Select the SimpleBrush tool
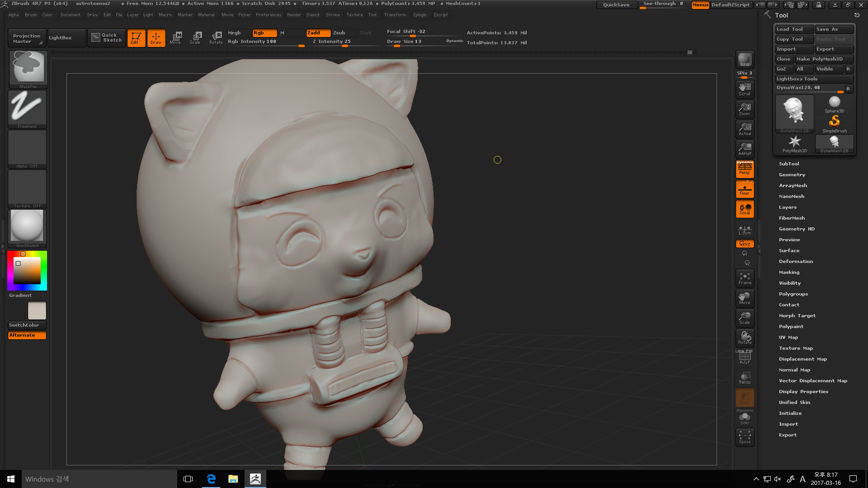Screen dimensions: 868x488 point(834,124)
